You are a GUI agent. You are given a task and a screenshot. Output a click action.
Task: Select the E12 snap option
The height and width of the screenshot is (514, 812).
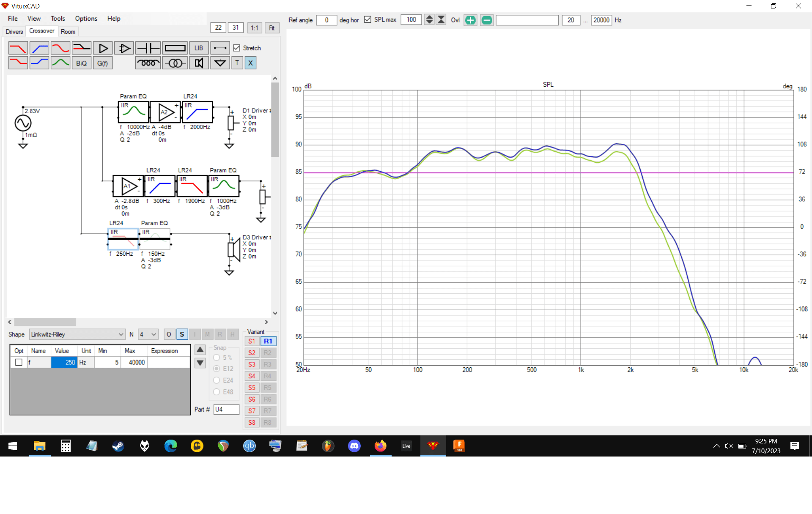pos(217,369)
